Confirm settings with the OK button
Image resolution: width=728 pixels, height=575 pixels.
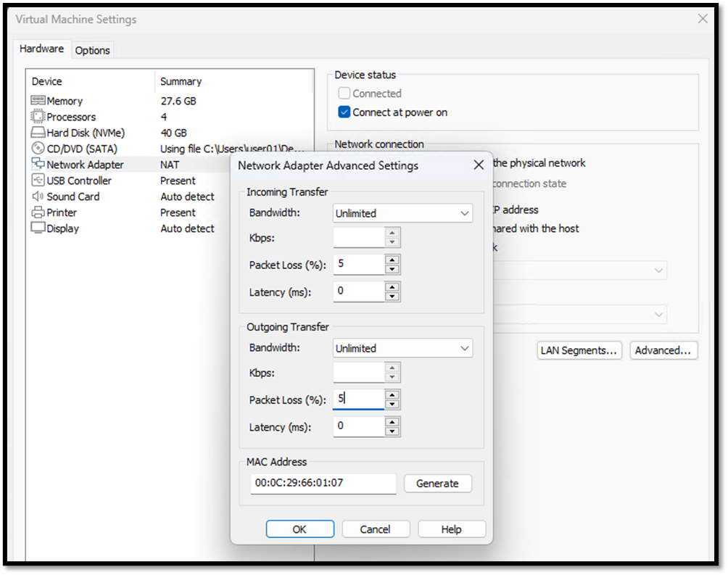(x=299, y=529)
